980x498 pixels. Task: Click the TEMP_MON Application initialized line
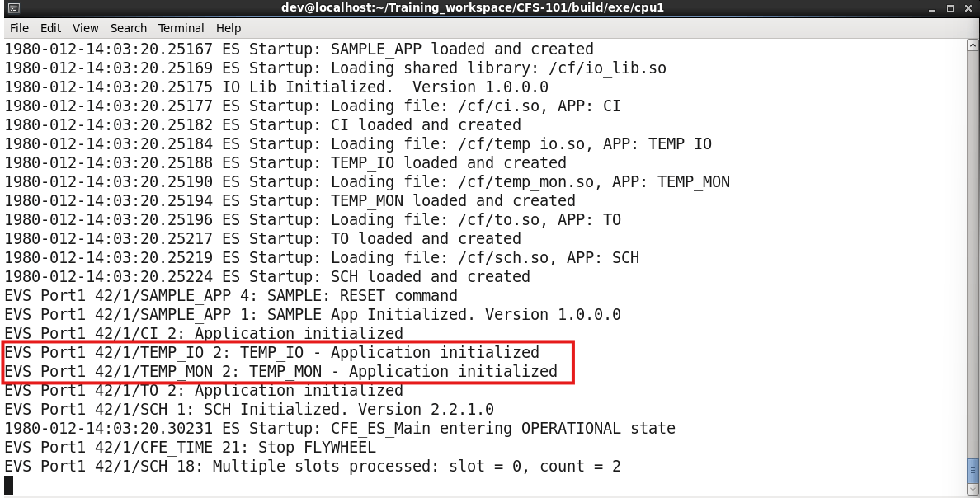point(281,372)
